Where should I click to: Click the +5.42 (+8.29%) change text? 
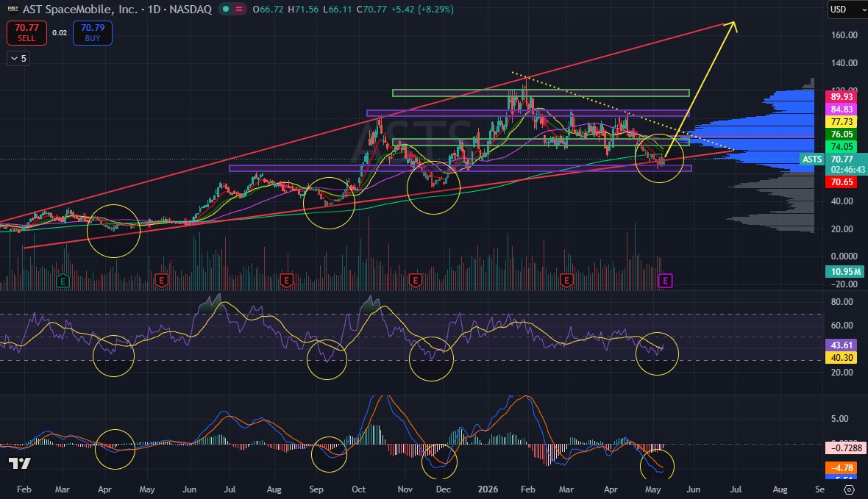point(422,10)
